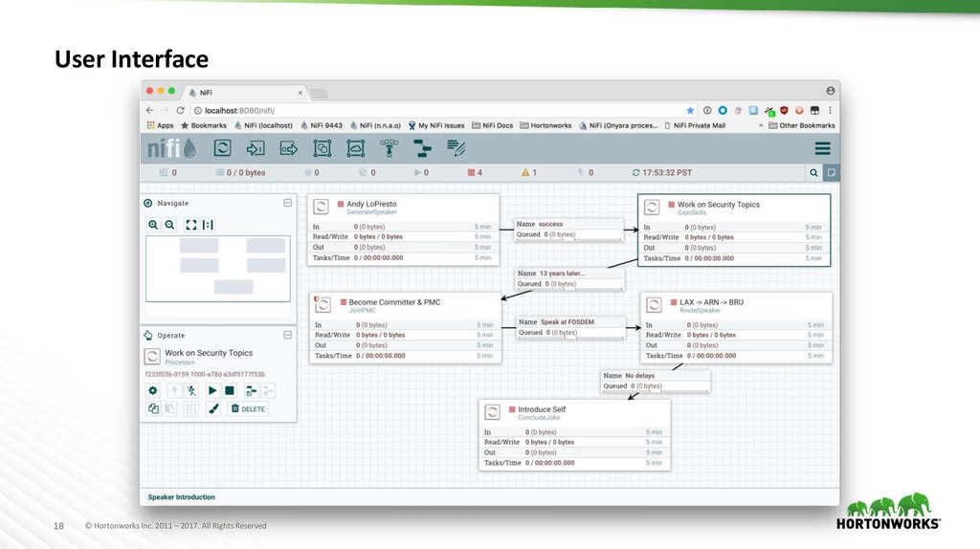This screenshot has height=549, width=980.
Task: Click the DELETE button in Operate panel
Action: (x=248, y=408)
